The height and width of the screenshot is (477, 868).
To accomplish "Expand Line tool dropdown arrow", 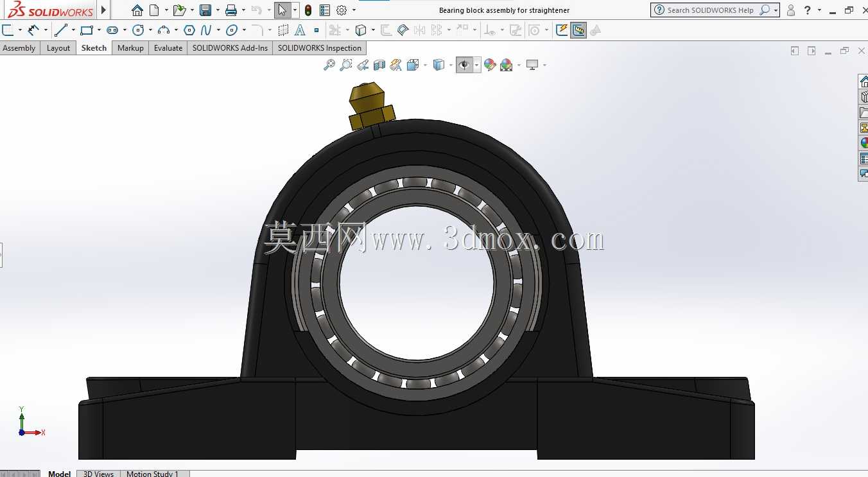I will point(73,30).
